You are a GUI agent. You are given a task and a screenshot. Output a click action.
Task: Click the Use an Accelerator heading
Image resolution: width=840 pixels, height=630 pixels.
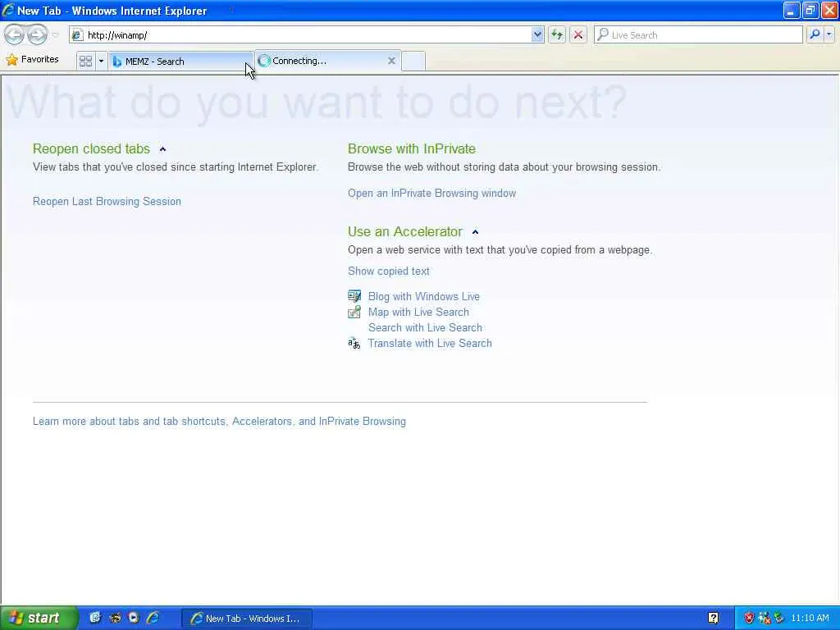click(405, 232)
